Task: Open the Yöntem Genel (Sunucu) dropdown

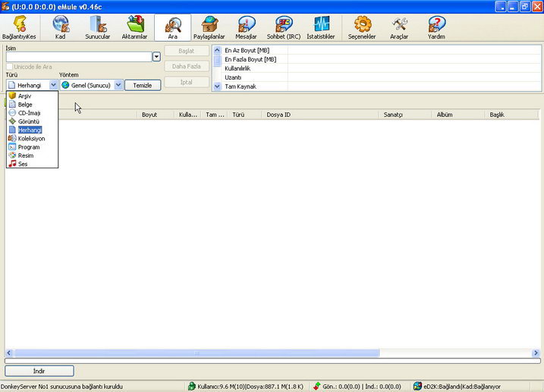Action: point(118,85)
